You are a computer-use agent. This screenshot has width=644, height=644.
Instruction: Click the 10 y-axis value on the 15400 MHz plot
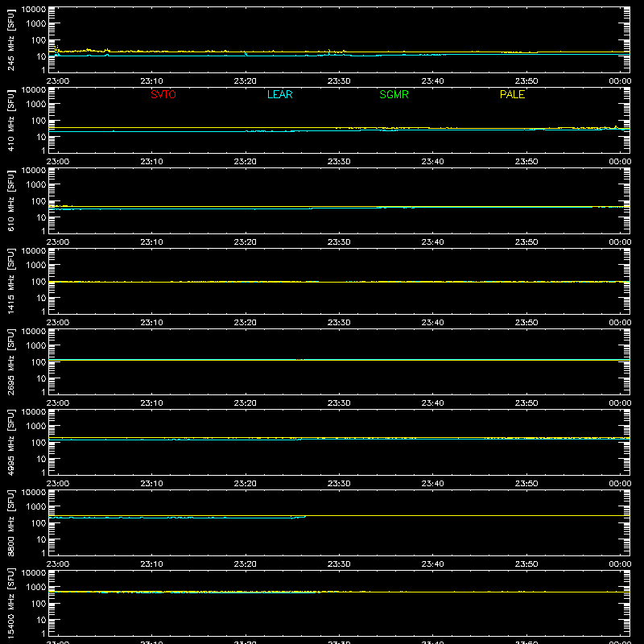tap(41, 620)
